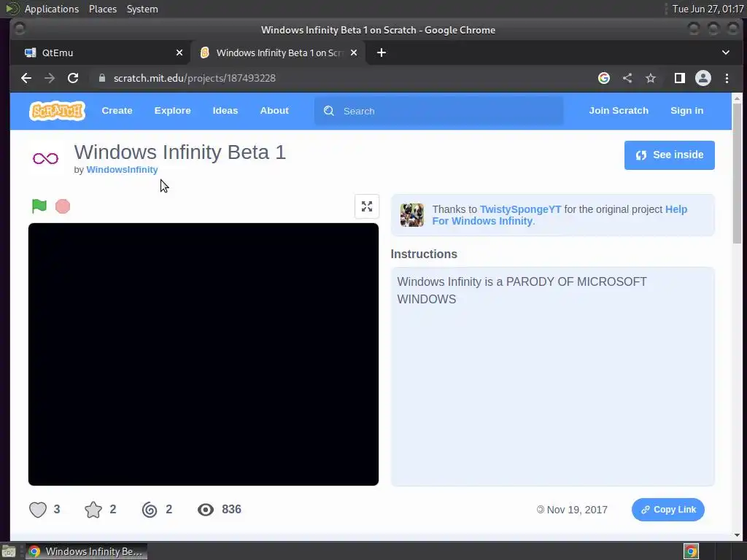Toggle Chrome side panel
Viewport: 747px width, 560px height.
click(x=680, y=78)
